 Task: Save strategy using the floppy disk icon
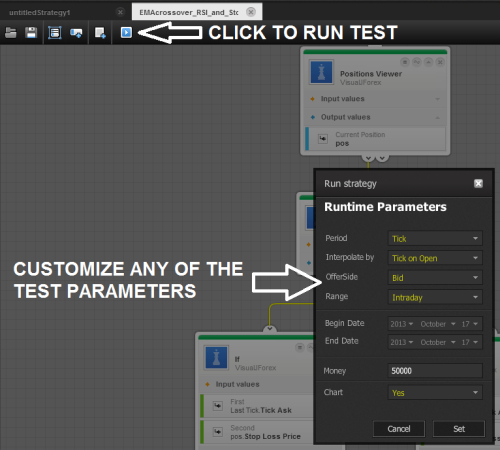click(31, 33)
